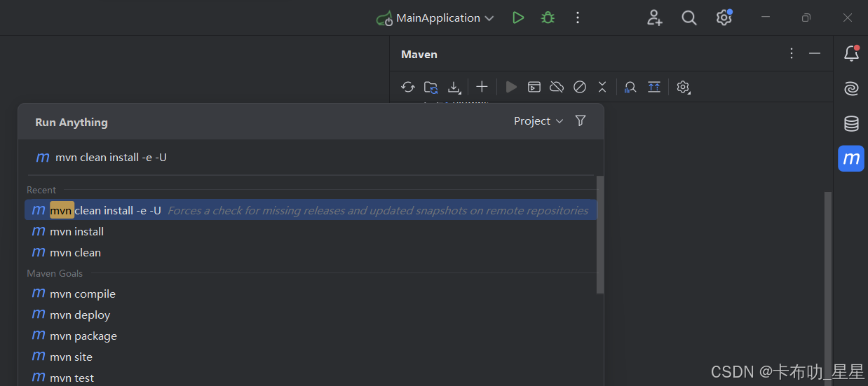The height and width of the screenshot is (386, 868).
Task: Open Notifications bell in right sidebar
Action: point(851,53)
